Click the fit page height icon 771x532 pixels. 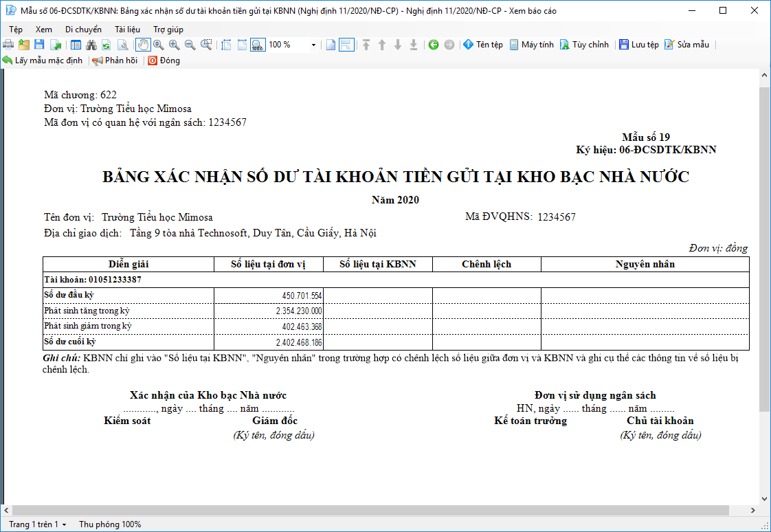pos(226,45)
